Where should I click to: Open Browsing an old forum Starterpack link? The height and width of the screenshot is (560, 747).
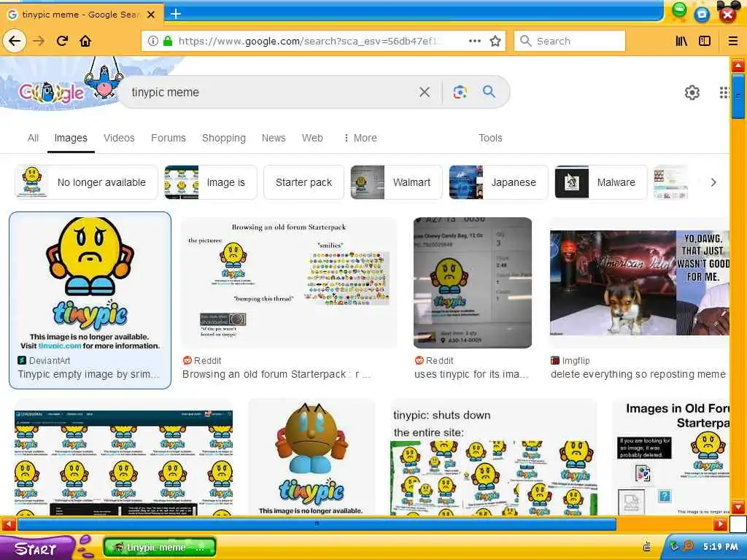pos(276,374)
